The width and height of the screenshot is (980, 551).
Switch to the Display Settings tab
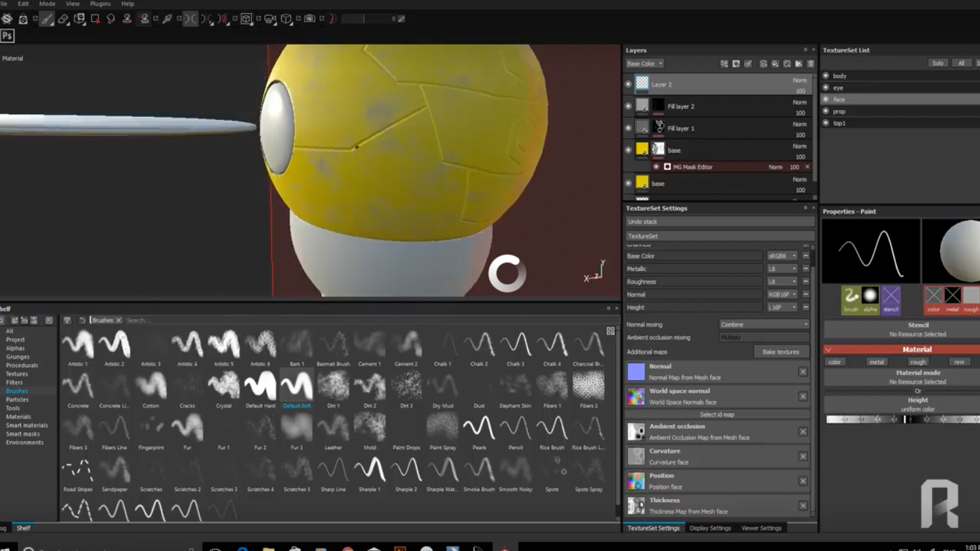click(710, 528)
